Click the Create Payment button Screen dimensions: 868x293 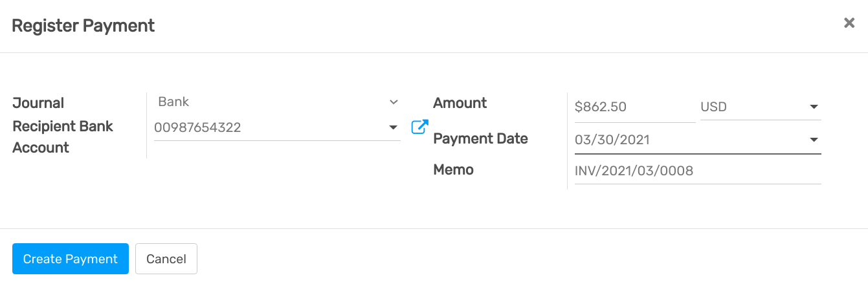[x=71, y=259]
